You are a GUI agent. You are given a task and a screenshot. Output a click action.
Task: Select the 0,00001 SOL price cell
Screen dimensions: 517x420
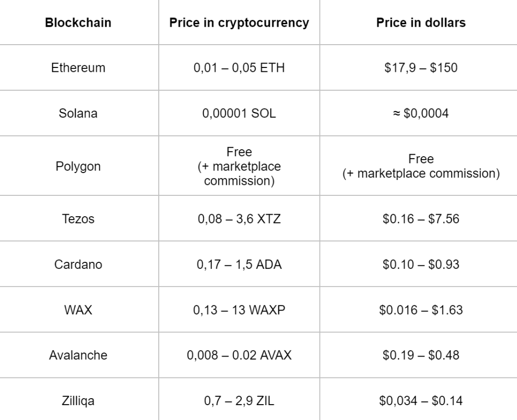[239, 113]
